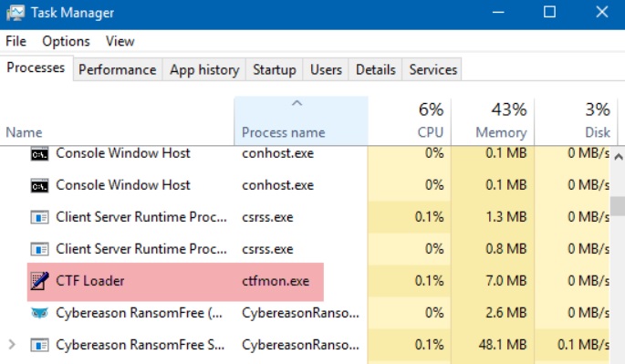This screenshot has width=625, height=364.
Task: Click icon of Client Server Runtime 0.8 MB row
Action: point(39,249)
